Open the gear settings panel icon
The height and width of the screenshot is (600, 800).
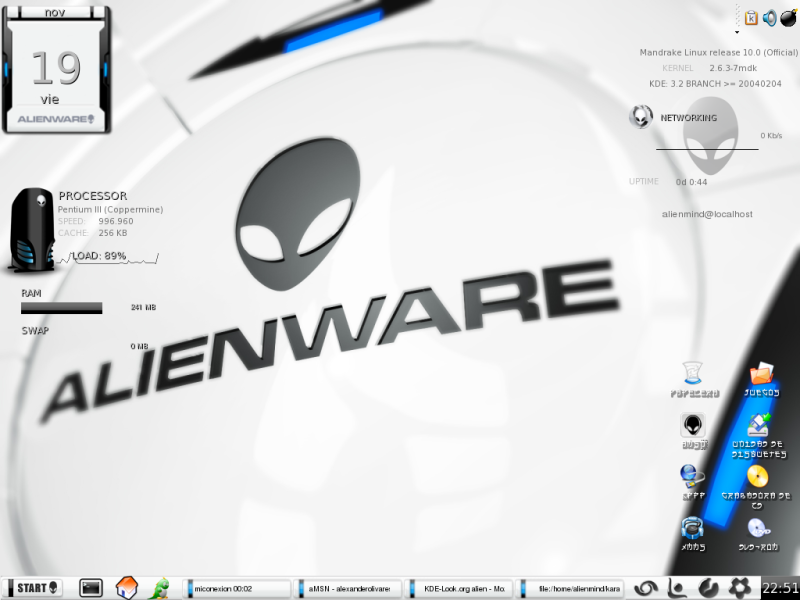tap(740, 588)
